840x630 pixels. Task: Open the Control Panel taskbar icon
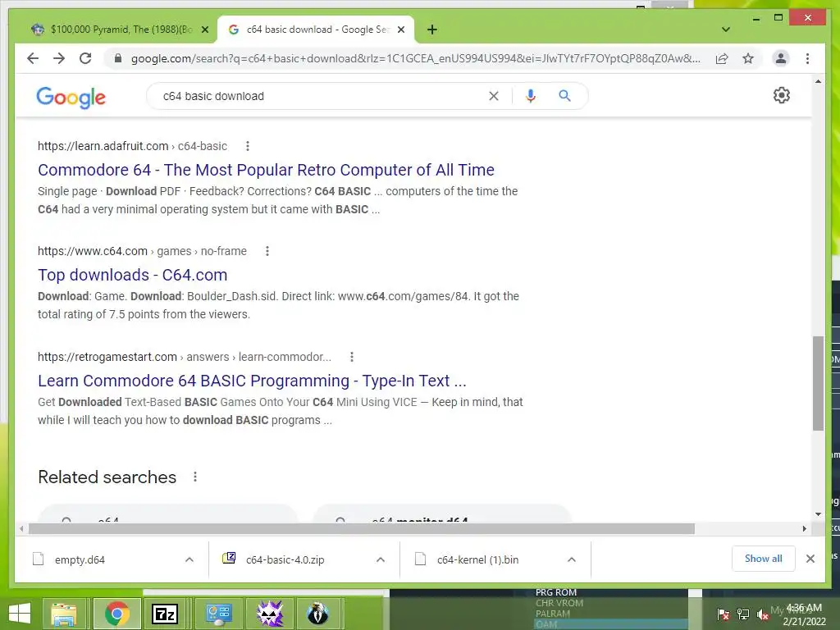pyautogui.click(x=218, y=614)
